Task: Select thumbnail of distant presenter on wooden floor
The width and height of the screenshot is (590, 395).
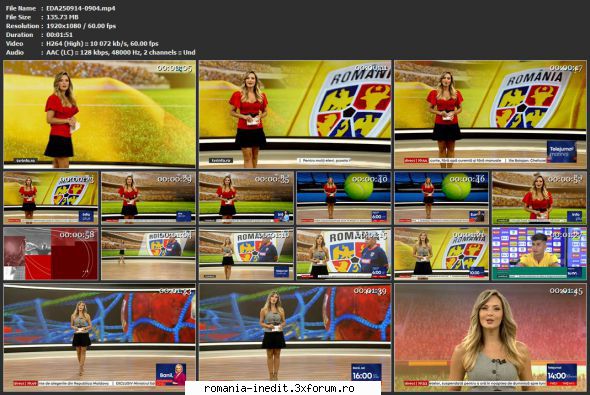Action: 148,254
